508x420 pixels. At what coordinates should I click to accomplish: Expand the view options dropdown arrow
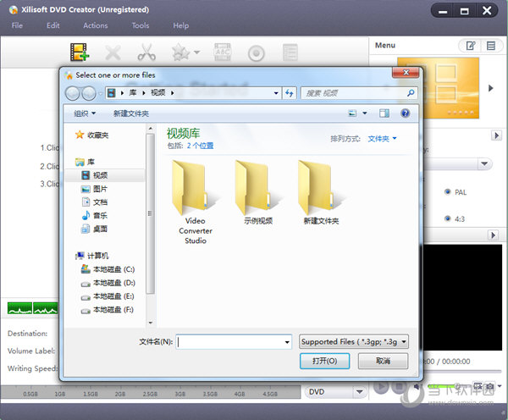click(x=365, y=113)
